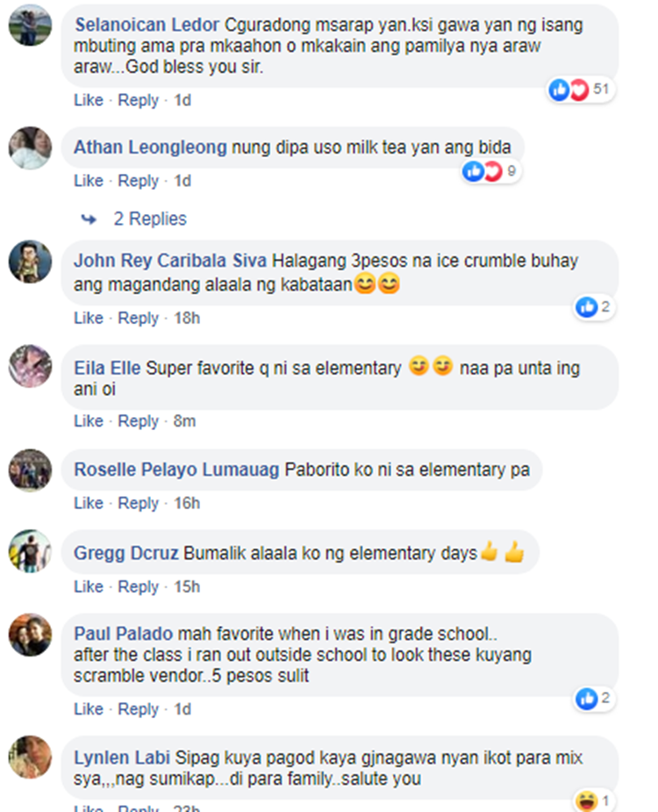This screenshot has width=658, height=812.
Task: Like Eila Elle's comment
Action: (89, 421)
